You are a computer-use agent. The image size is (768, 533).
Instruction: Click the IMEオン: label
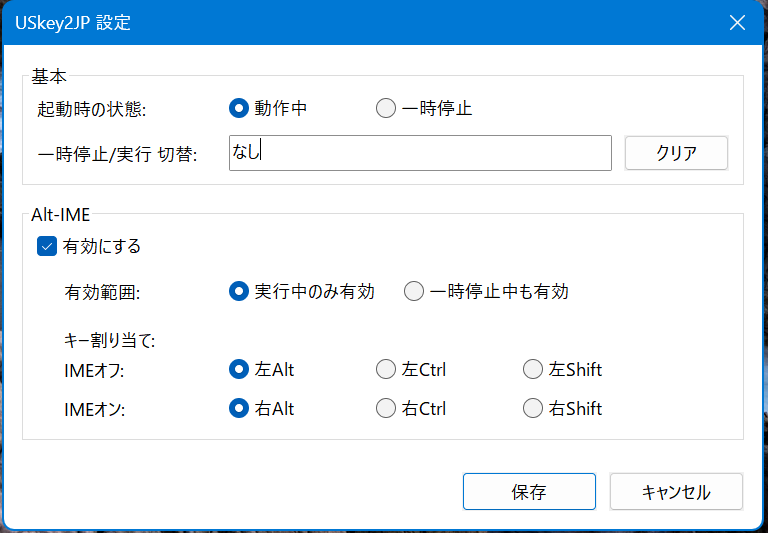95,410
